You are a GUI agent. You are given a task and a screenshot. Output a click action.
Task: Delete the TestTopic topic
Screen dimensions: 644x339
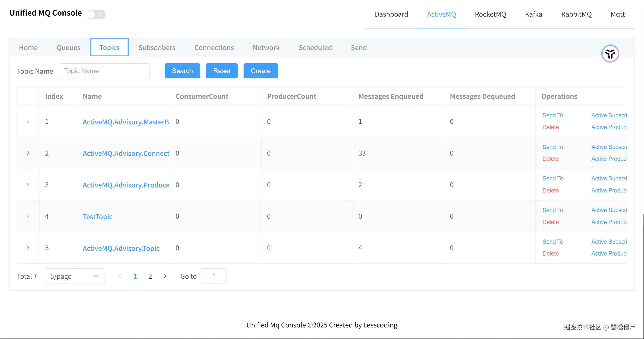click(x=550, y=222)
